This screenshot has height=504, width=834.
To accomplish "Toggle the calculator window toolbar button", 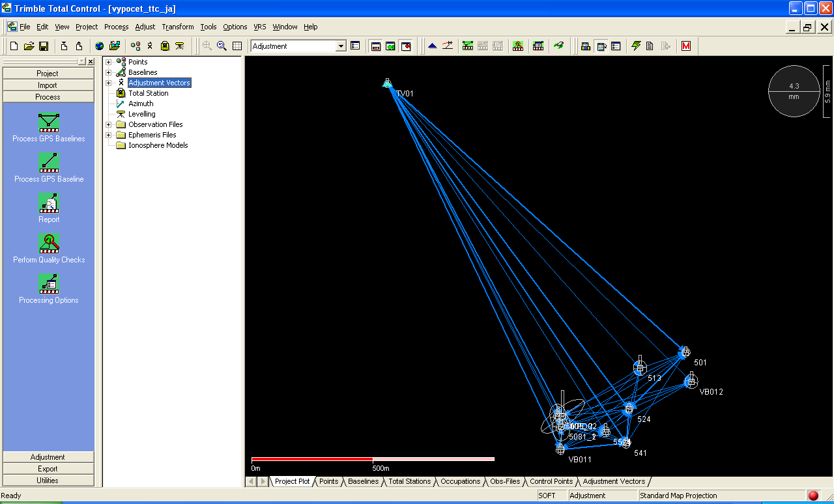I will tap(601, 46).
